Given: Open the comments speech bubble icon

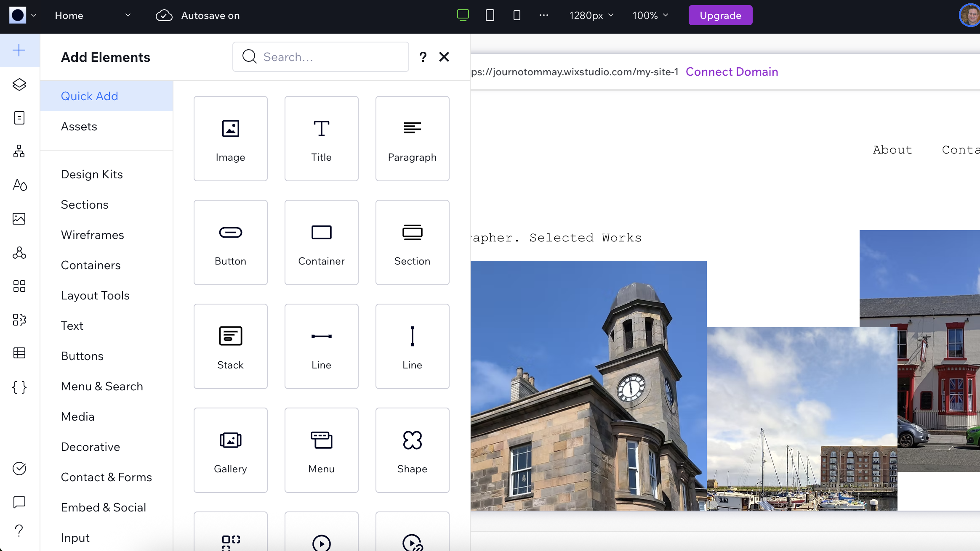Looking at the screenshot, I should (x=19, y=502).
